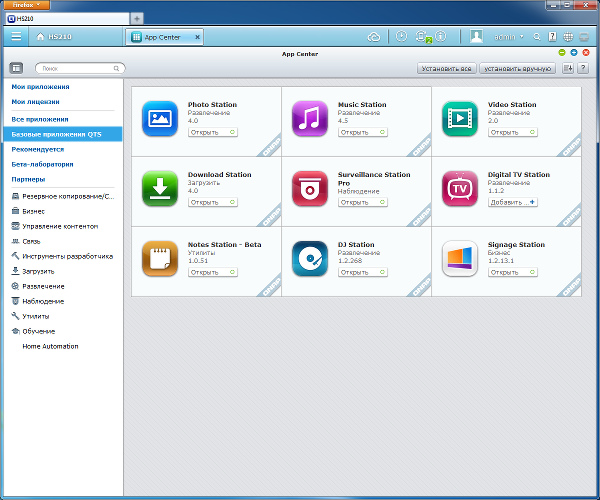Open background tasks clock icon
The width and height of the screenshot is (600, 500).
coord(401,36)
